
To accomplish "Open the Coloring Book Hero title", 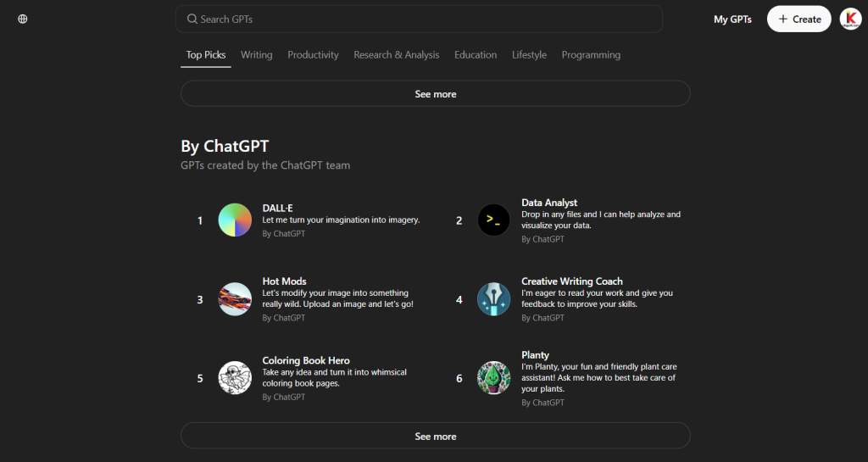I will coord(305,360).
